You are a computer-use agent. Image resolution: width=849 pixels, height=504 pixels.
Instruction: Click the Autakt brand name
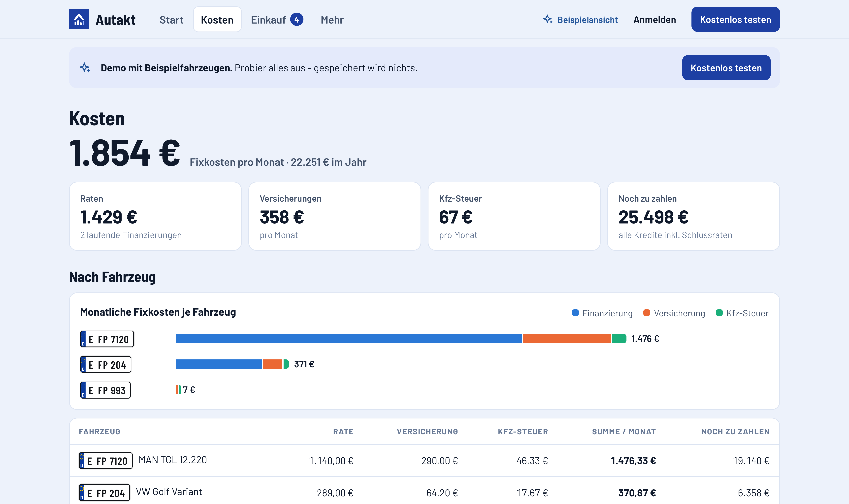(x=115, y=20)
